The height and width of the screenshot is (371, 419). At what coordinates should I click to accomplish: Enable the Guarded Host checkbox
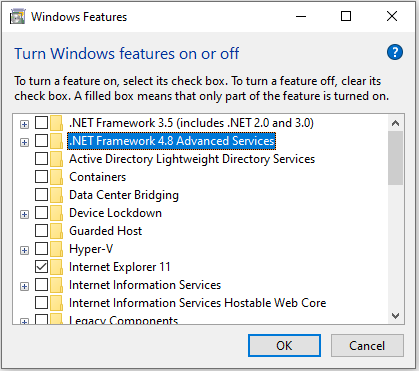(x=41, y=231)
